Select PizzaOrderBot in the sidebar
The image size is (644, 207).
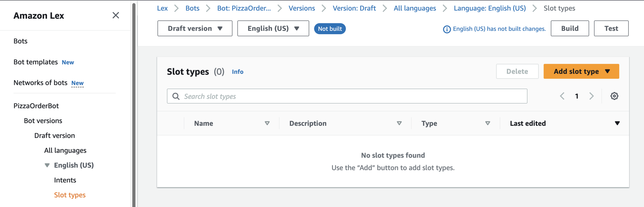(36, 106)
